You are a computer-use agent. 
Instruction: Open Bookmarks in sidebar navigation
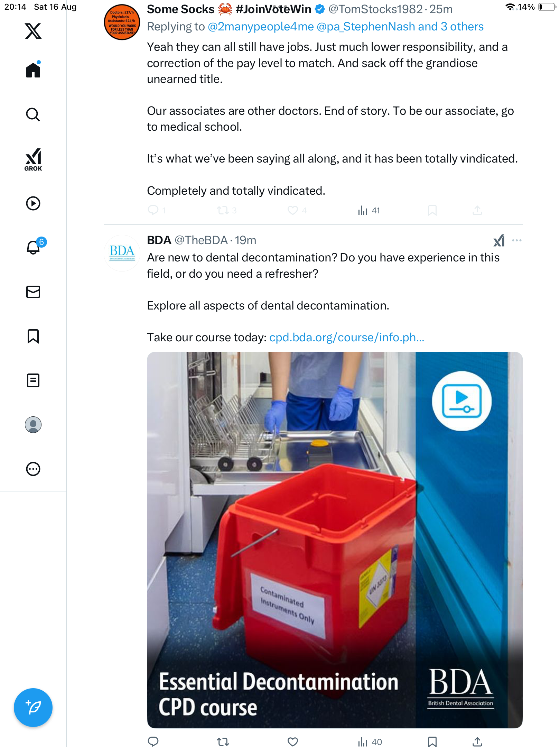click(x=33, y=336)
